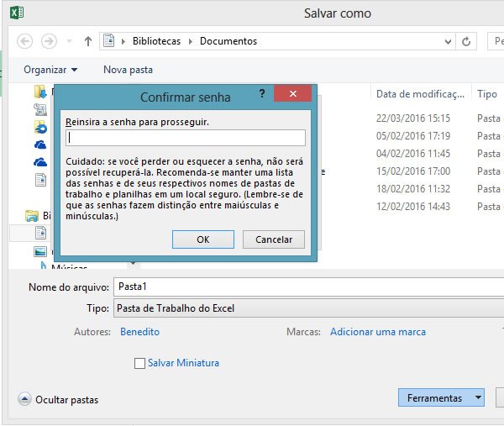Open the address bar history dropdown
The height and width of the screenshot is (426, 504).
[x=448, y=41]
